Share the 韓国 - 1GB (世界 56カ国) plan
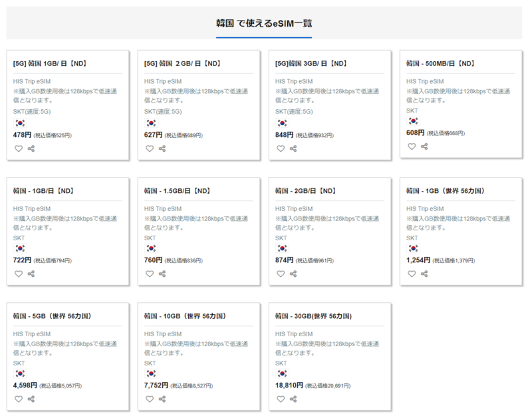The width and height of the screenshot is (532, 420). click(x=424, y=274)
